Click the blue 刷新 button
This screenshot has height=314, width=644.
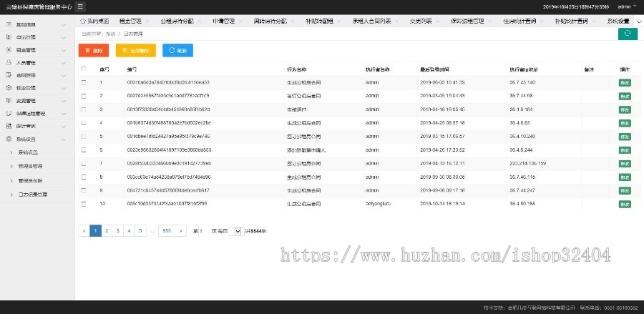click(178, 51)
